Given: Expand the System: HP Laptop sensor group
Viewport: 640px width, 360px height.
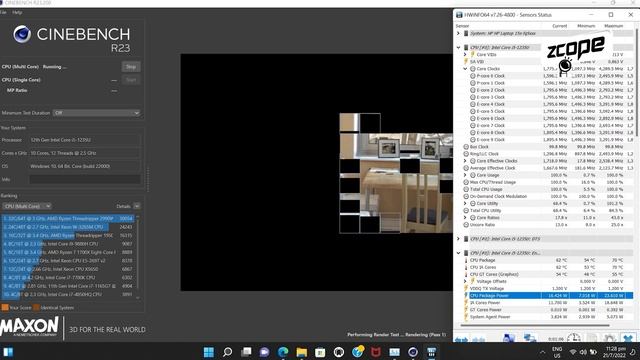Looking at the screenshot, I should pyautogui.click(x=458, y=33).
